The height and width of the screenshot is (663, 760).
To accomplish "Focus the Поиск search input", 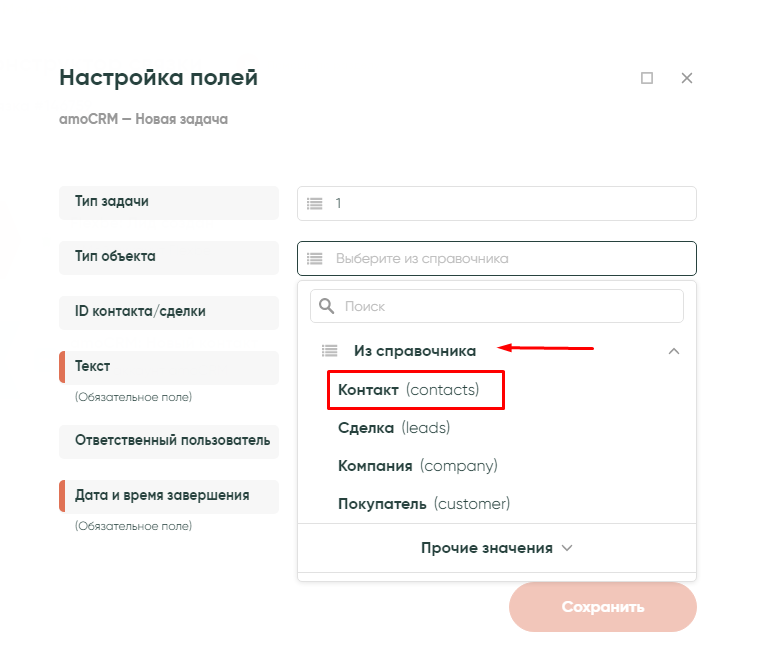I will click(x=505, y=307).
